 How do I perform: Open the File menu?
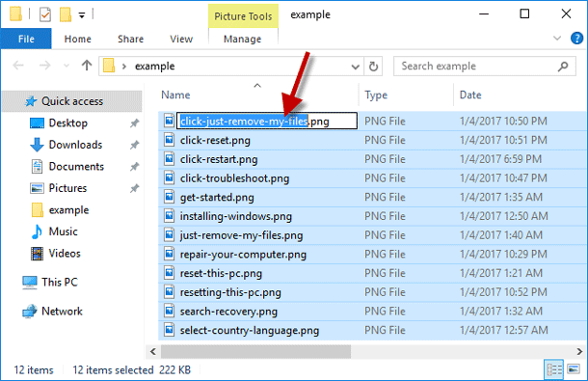coord(26,39)
